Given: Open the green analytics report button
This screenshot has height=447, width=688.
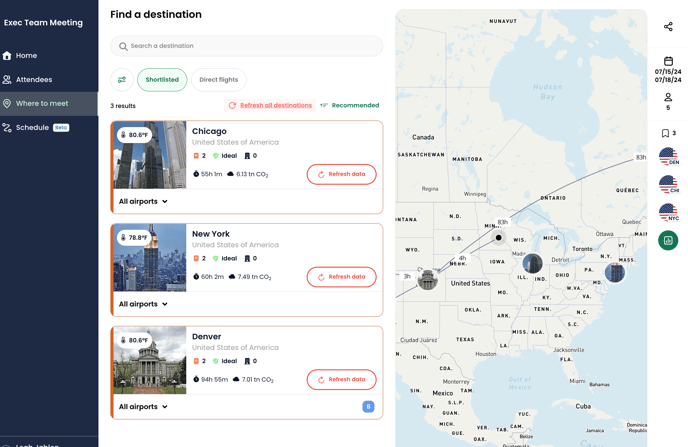Looking at the screenshot, I should click(x=668, y=240).
